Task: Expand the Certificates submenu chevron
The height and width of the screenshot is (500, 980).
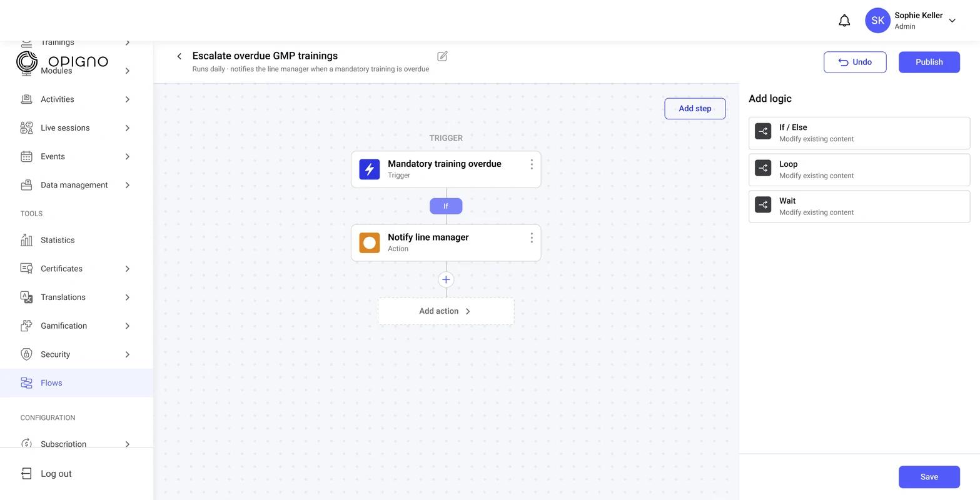Action: click(x=127, y=269)
